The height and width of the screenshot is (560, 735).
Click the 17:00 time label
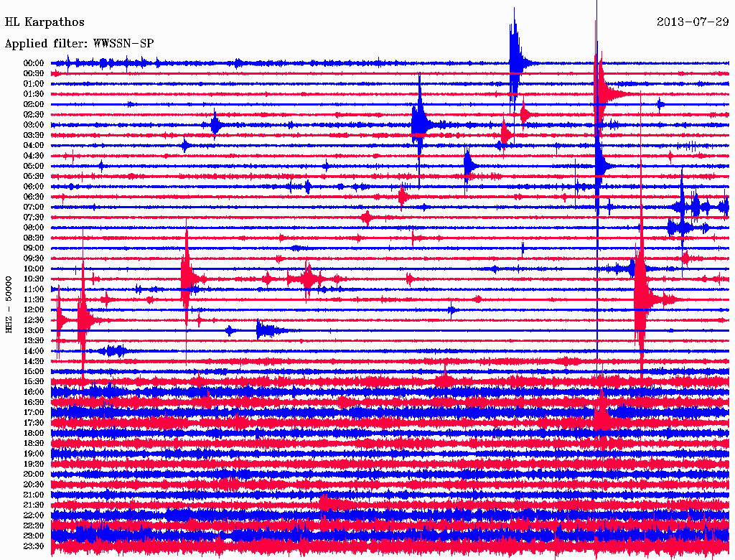(34, 412)
